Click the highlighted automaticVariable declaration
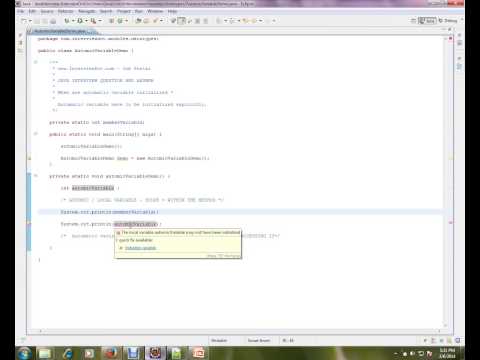480x360 pixels. click(93, 188)
